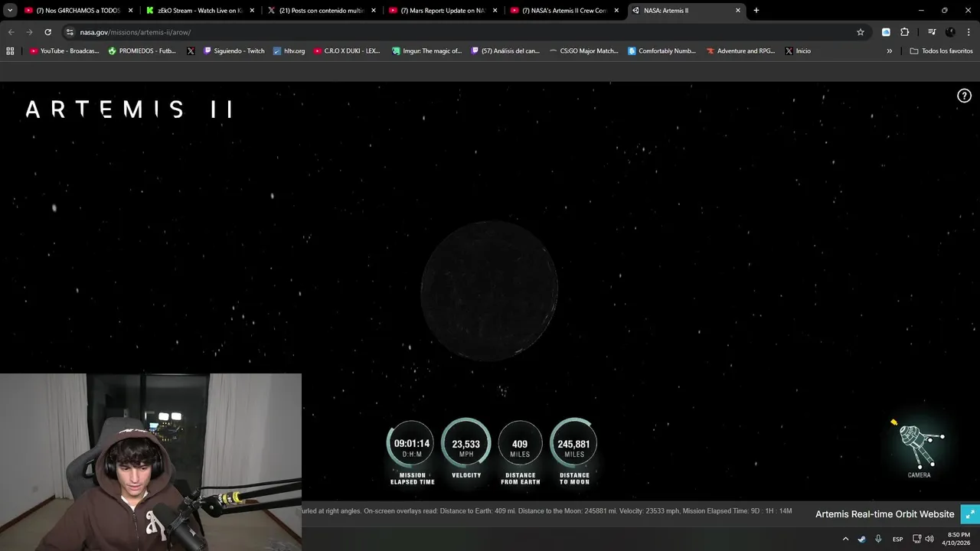The height and width of the screenshot is (551, 980).
Task: Open the Todos los favoritos folder
Action: tap(941, 51)
